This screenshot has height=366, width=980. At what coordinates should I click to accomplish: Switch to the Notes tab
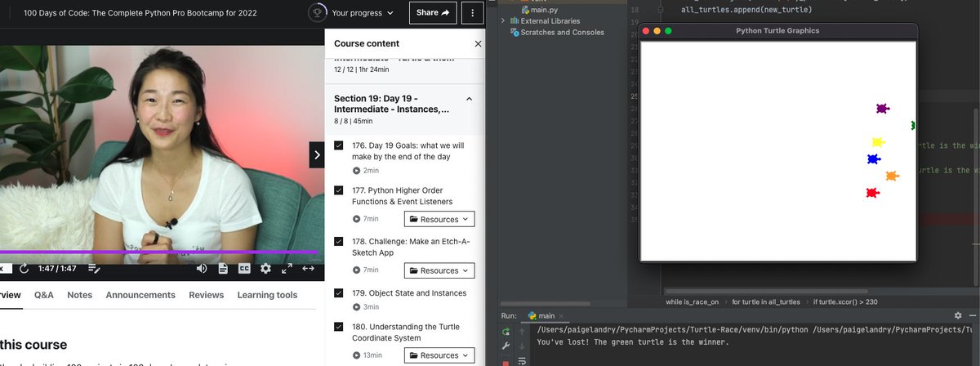[79, 295]
